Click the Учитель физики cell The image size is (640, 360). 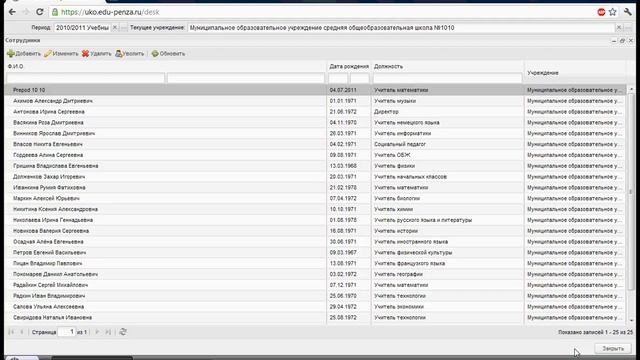448,166
